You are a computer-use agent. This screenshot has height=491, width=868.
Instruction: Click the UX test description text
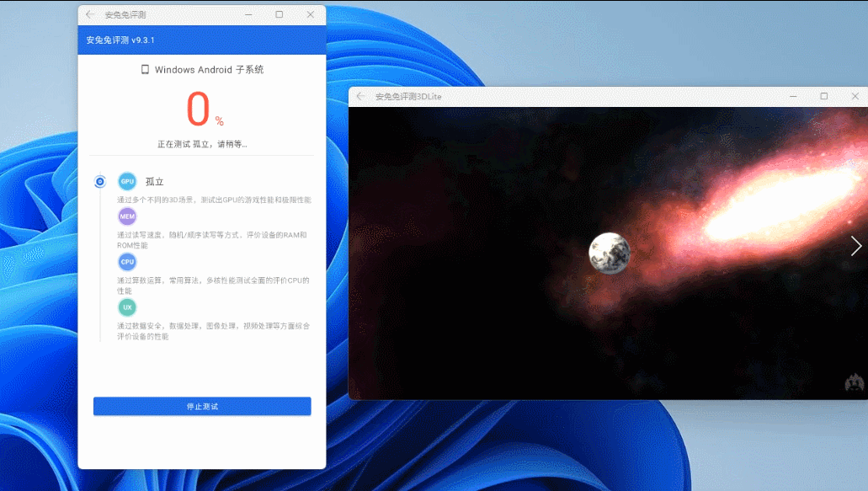[213, 330]
